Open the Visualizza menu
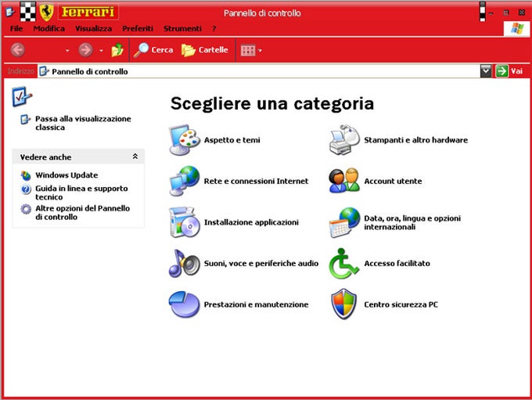This screenshot has height=400, width=532. point(93,28)
